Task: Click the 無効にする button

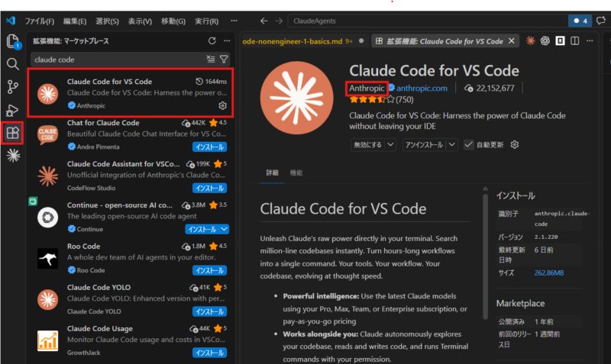Action: 367,145
